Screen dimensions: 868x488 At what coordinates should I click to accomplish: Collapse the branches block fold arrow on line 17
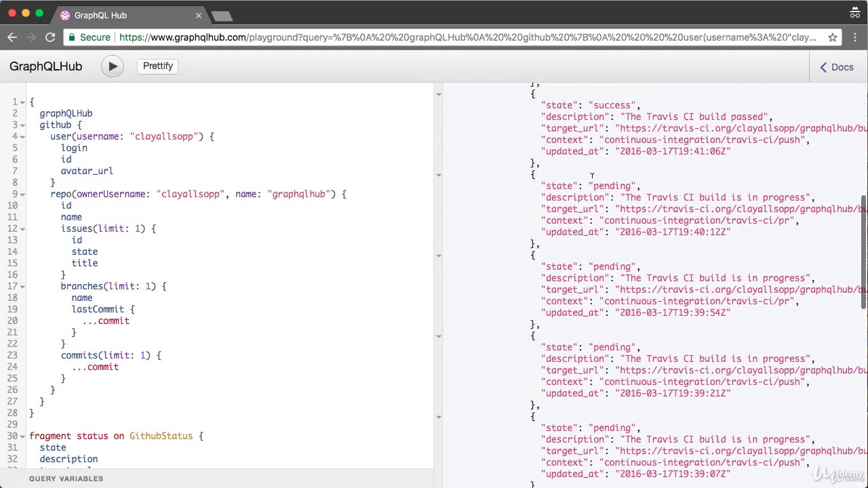(22, 287)
